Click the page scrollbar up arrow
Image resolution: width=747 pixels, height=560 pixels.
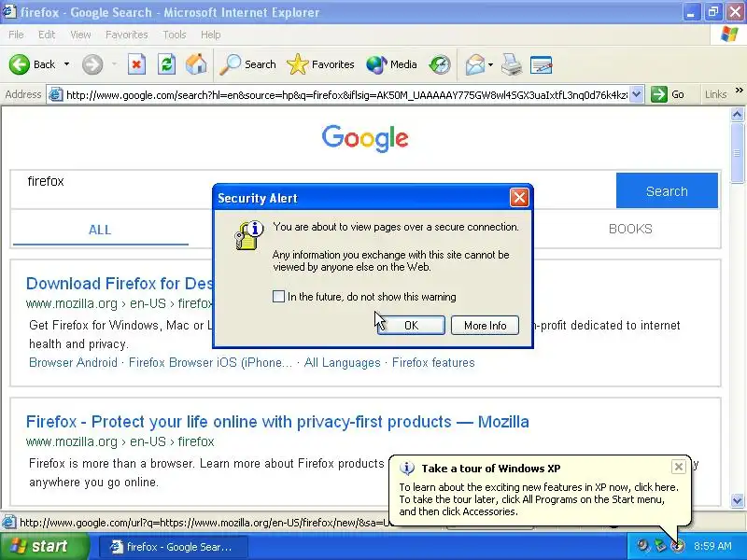pyautogui.click(x=737, y=114)
